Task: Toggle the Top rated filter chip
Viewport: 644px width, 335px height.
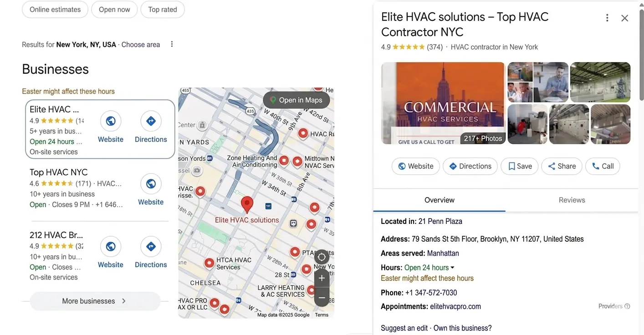Action: tap(162, 9)
